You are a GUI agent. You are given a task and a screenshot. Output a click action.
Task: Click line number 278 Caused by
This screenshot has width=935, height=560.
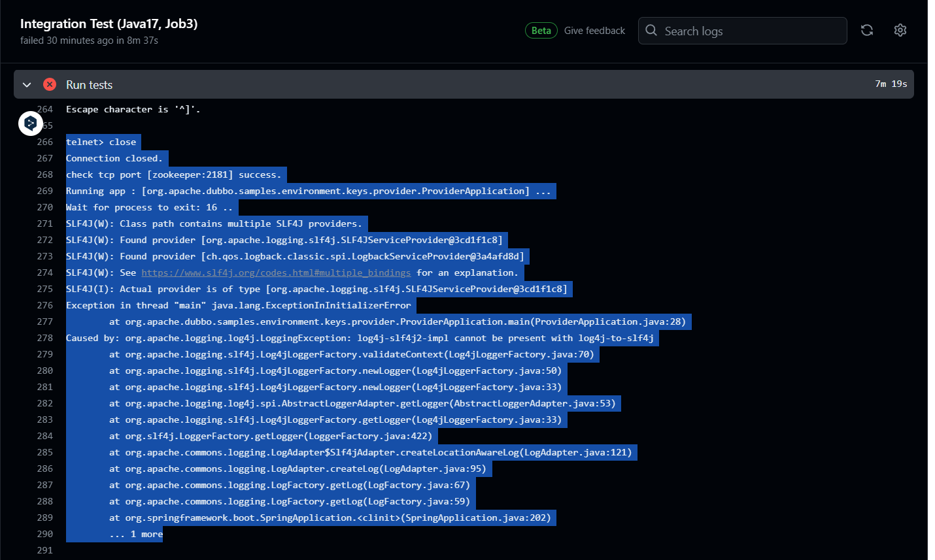pyautogui.click(x=44, y=338)
